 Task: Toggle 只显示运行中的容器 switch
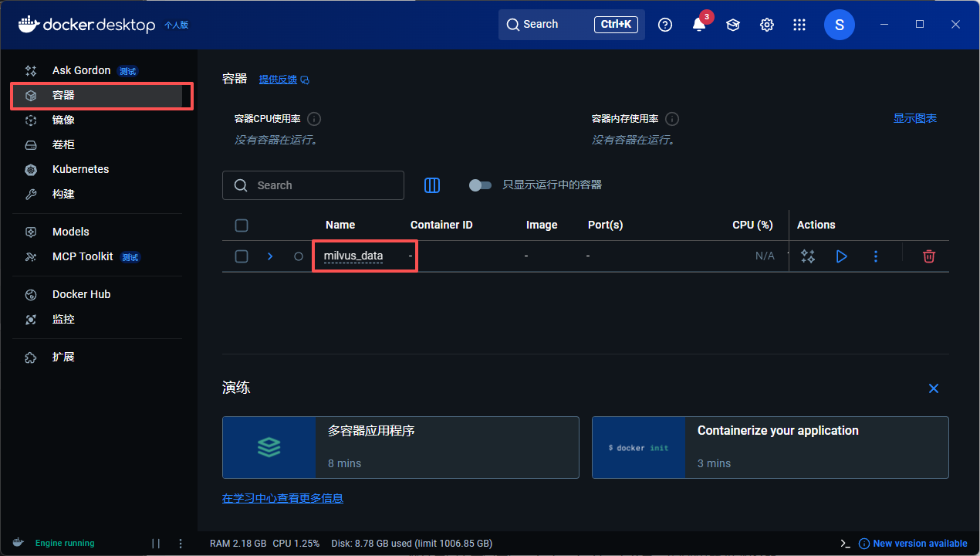click(480, 185)
